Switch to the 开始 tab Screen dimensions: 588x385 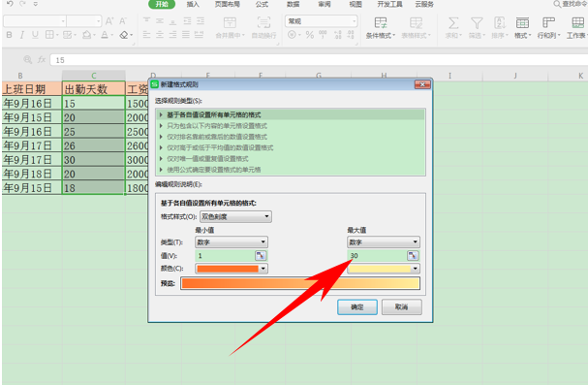(x=162, y=4)
